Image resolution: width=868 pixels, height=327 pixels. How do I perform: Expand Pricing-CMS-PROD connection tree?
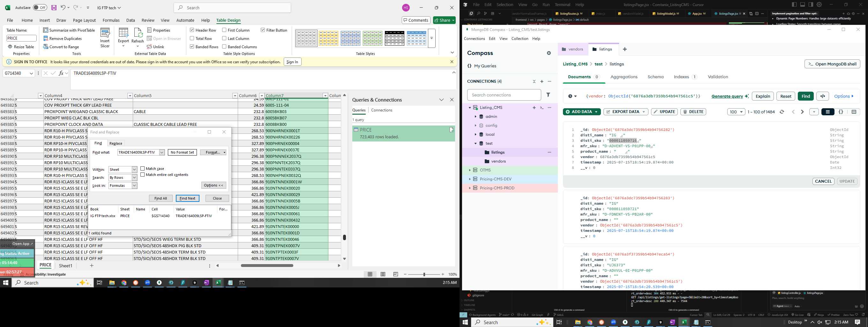470,188
